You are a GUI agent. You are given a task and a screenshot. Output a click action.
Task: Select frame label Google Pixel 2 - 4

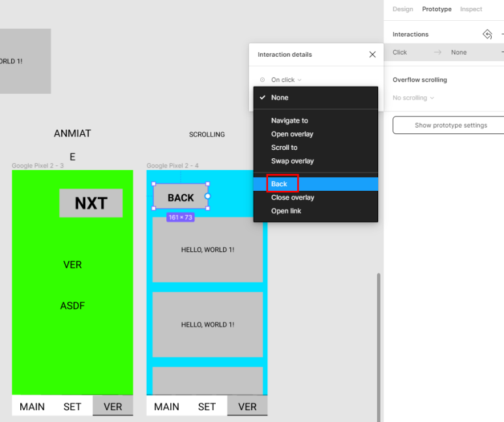(172, 165)
